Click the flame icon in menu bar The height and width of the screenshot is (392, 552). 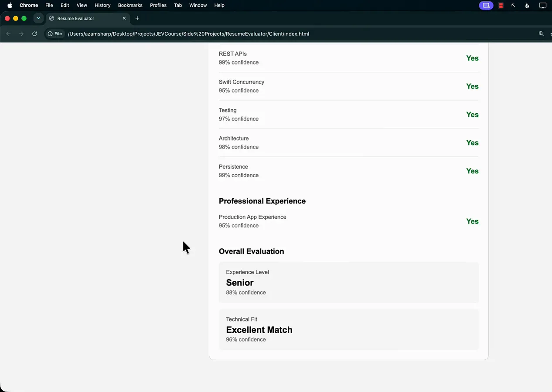click(527, 5)
